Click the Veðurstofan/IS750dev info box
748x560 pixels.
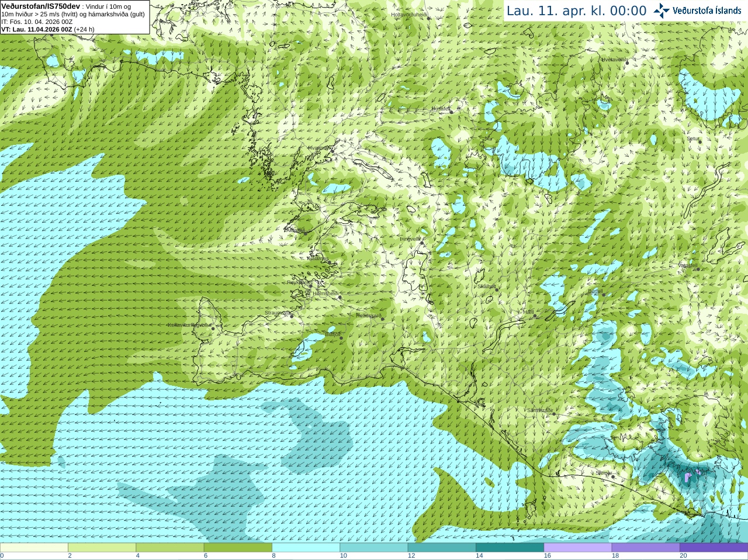click(75, 17)
